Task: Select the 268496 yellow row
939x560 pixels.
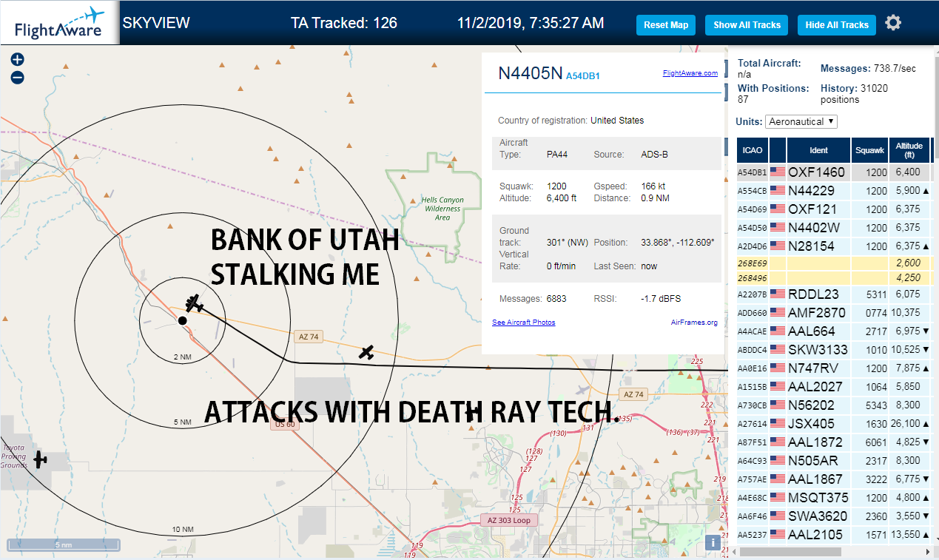Action: [x=834, y=278]
